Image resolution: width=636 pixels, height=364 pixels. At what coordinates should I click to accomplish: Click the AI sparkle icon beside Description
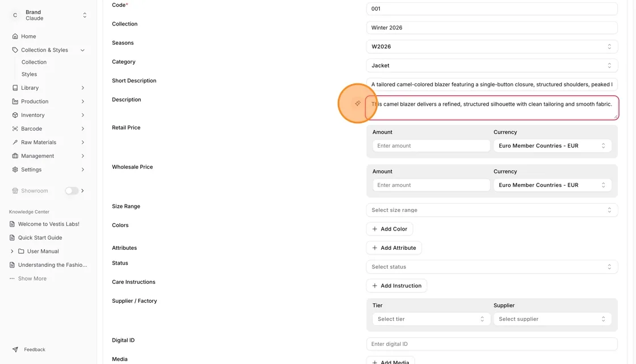tap(357, 103)
